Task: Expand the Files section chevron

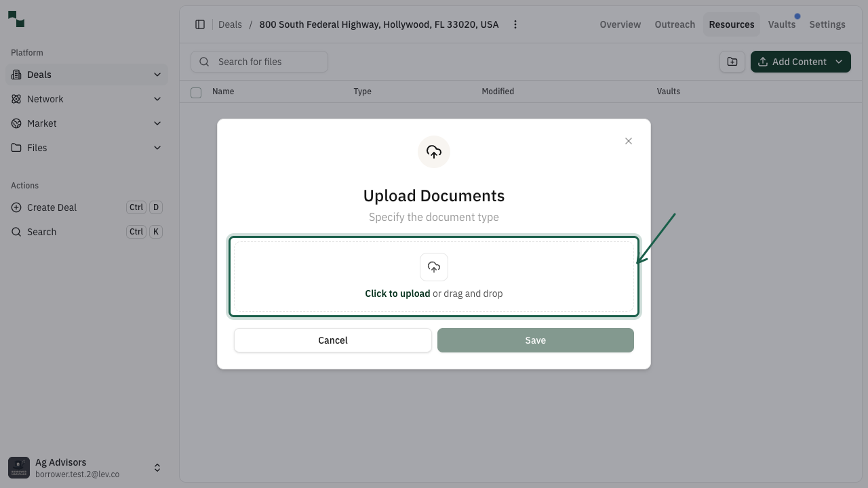Action: [x=157, y=147]
